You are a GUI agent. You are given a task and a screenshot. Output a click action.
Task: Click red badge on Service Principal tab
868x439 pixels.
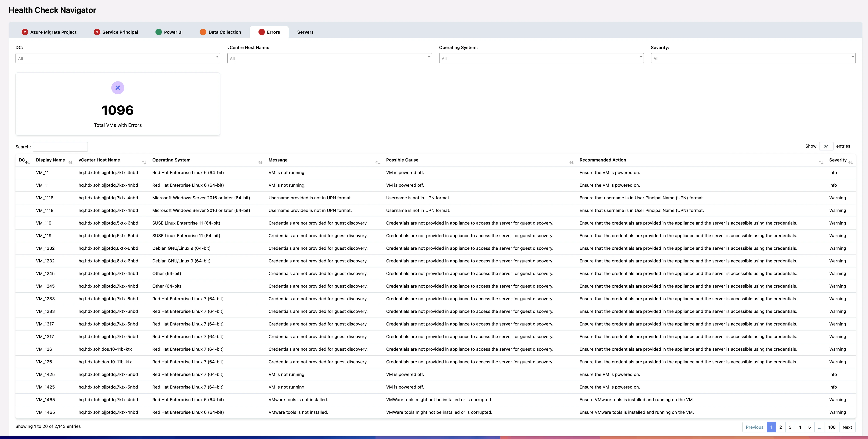[97, 32]
